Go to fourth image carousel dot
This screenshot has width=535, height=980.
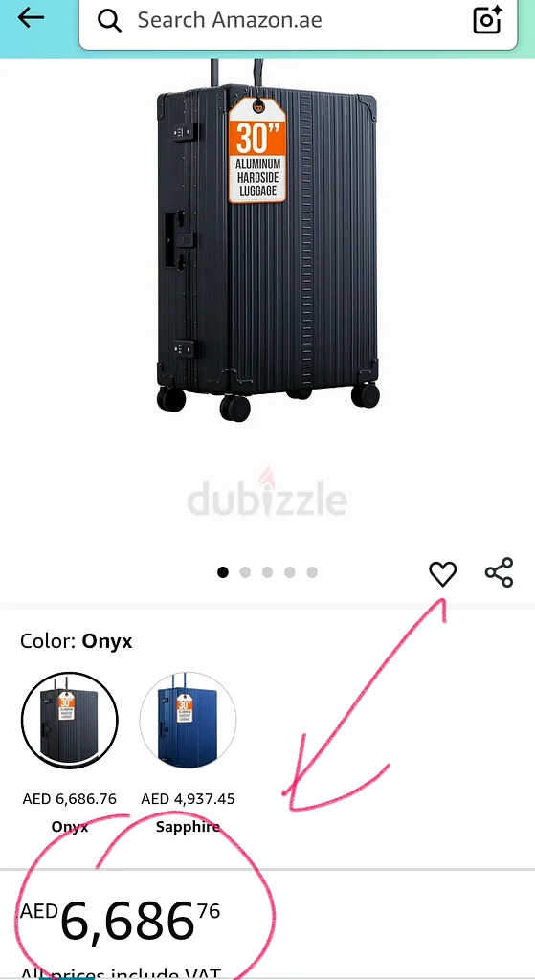point(289,572)
